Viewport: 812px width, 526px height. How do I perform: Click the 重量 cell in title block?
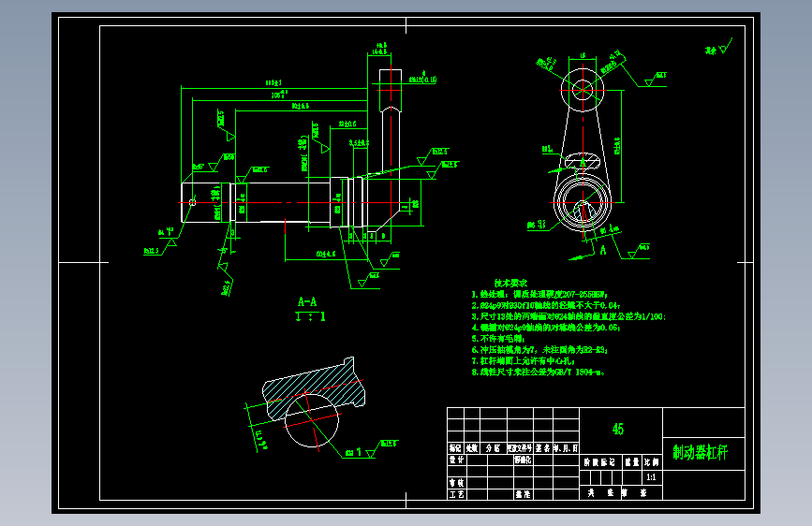click(632, 461)
